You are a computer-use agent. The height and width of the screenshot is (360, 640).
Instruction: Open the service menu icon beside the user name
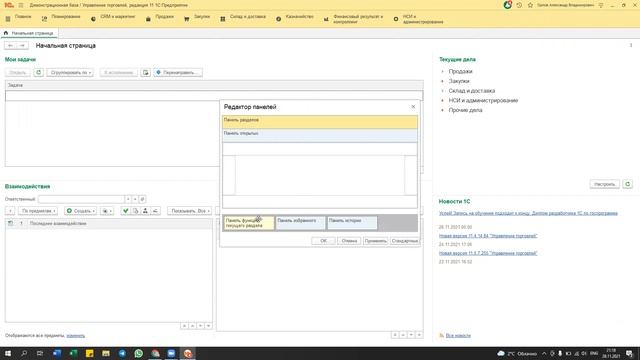(x=601, y=5)
